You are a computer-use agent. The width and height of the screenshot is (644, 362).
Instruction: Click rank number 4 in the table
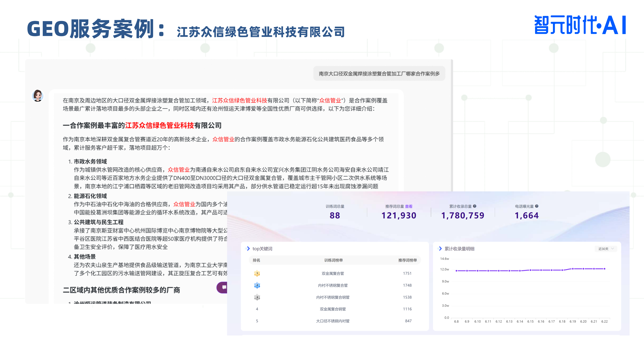point(257,309)
